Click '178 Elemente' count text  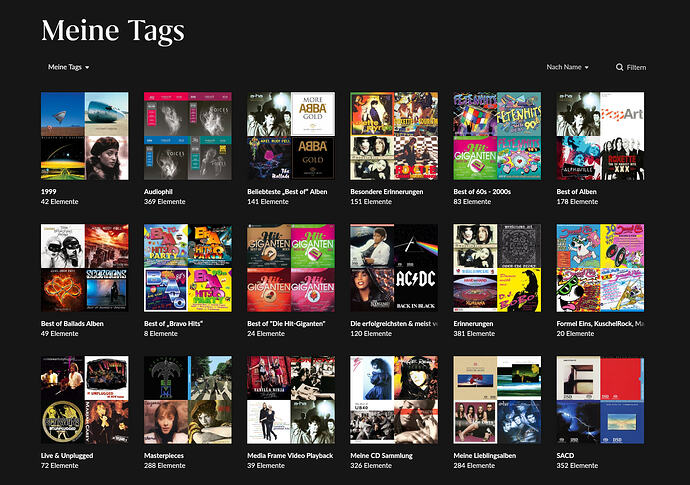(x=577, y=202)
